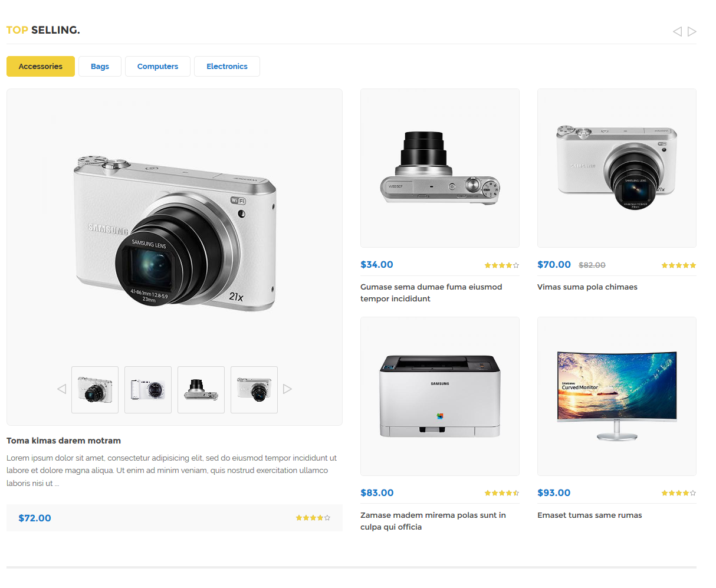Viewport: 716px width, 588px height.
Task: Click star rating beside $72.00 price
Action: pos(313,518)
